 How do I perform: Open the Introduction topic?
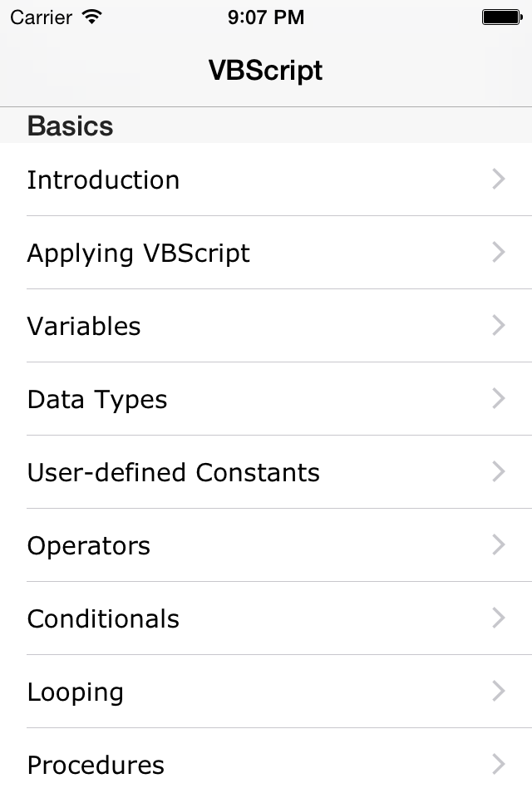coord(103,180)
